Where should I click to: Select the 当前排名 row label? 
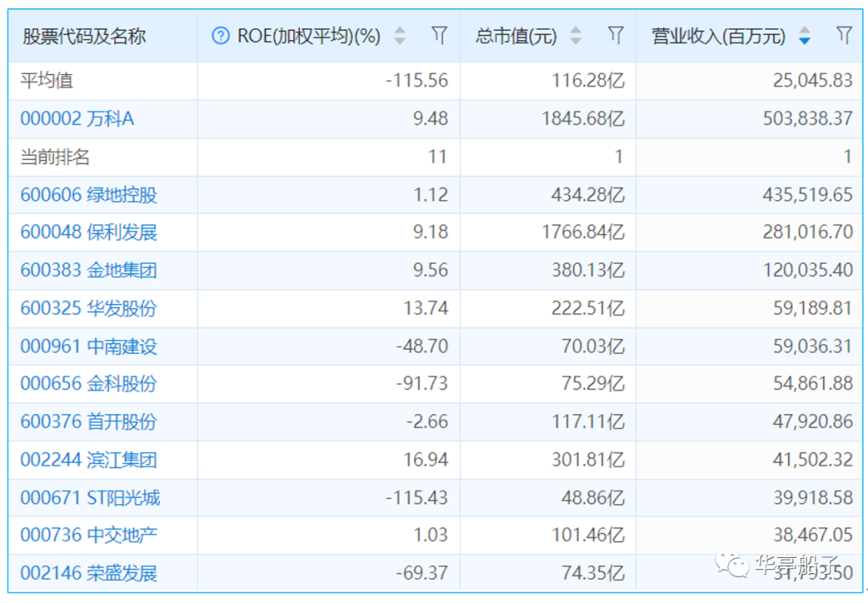pos(55,157)
